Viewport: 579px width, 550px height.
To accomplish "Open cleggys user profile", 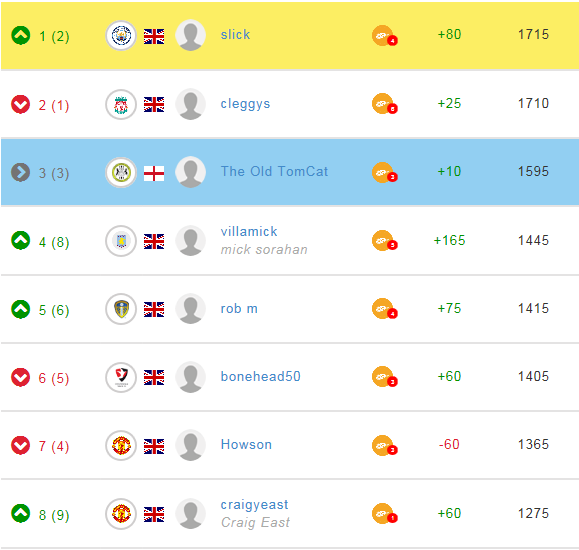I will pos(245,104).
